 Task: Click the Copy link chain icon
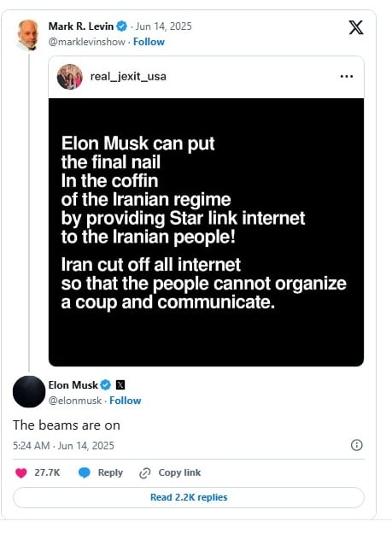[x=144, y=473]
